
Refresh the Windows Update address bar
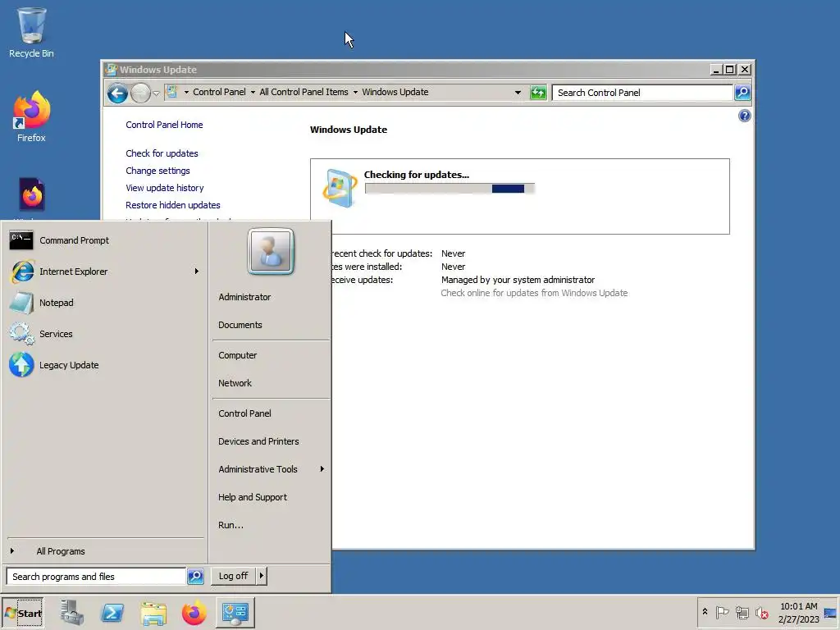538,93
